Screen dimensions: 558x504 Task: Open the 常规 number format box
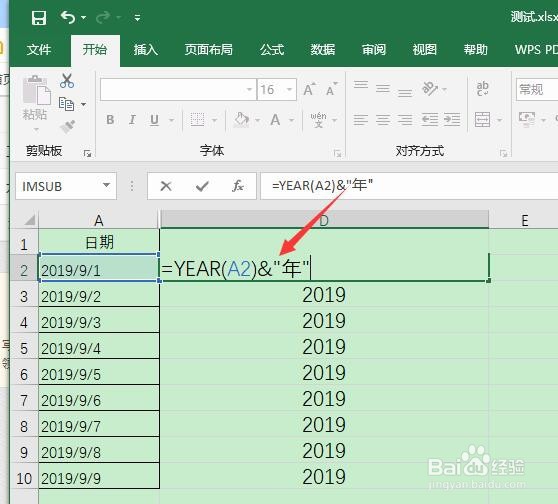(537, 90)
